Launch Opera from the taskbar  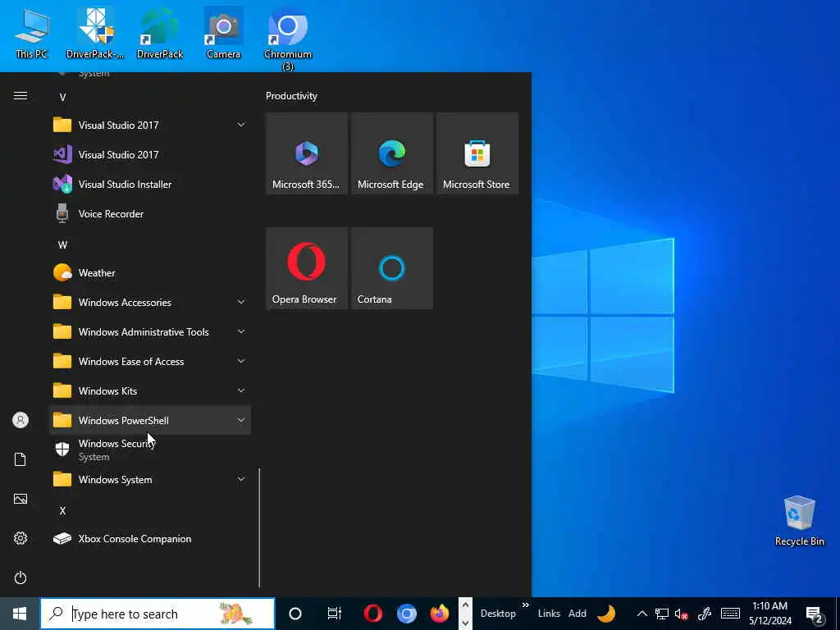coord(373,614)
